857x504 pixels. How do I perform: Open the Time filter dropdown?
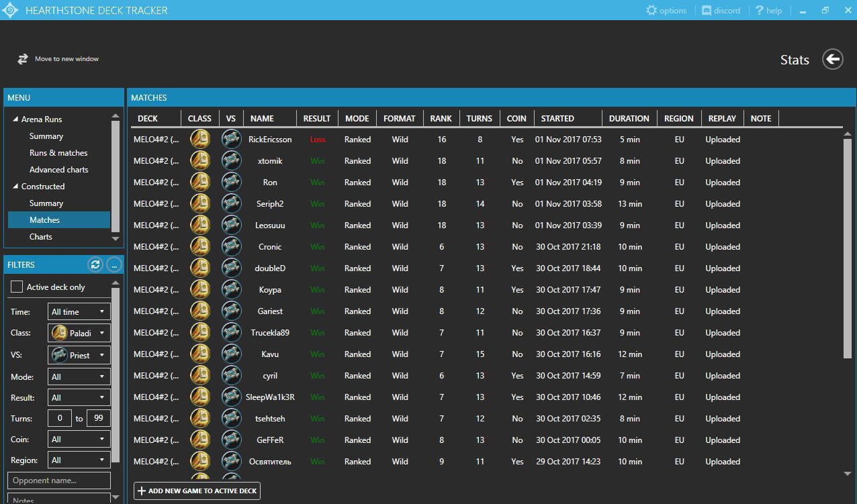click(x=79, y=312)
